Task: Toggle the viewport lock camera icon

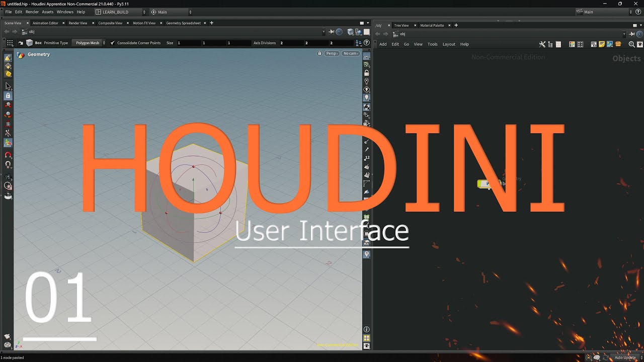Action: (319, 53)
